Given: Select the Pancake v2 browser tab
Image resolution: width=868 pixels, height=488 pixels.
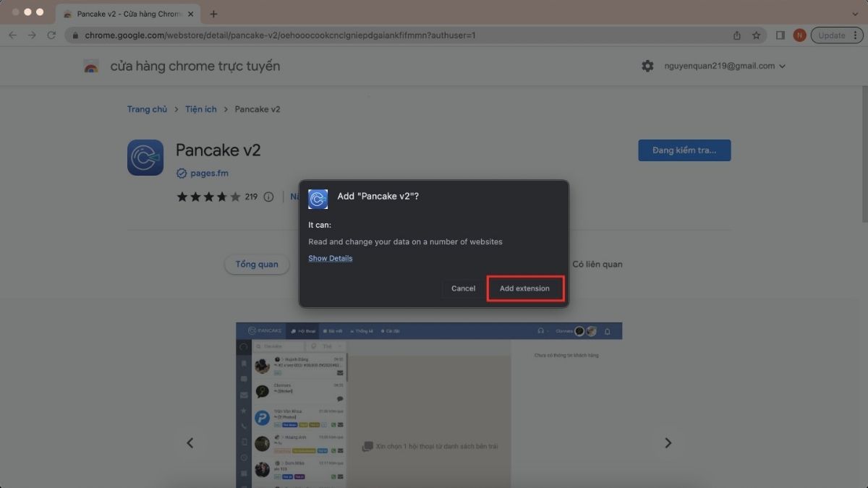Looking at the screenshot, I should 128,14.
